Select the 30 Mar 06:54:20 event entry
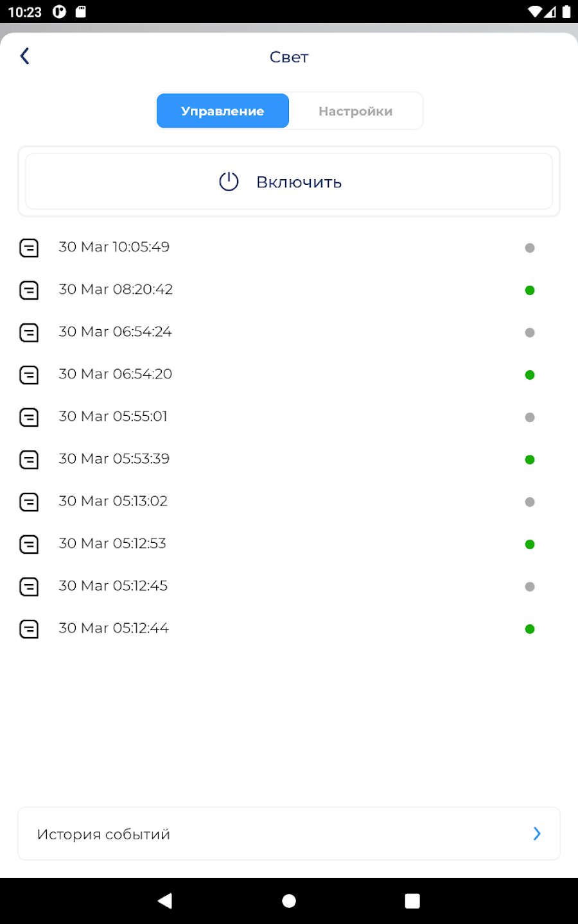578x924 pixels. coord(289,375)
